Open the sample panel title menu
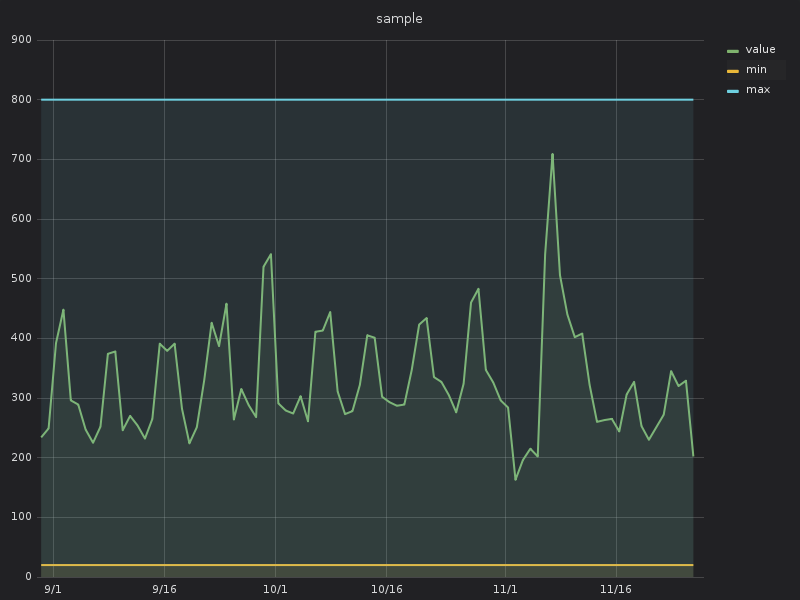The height and width of the screenshot is (600, 800). 399,19
